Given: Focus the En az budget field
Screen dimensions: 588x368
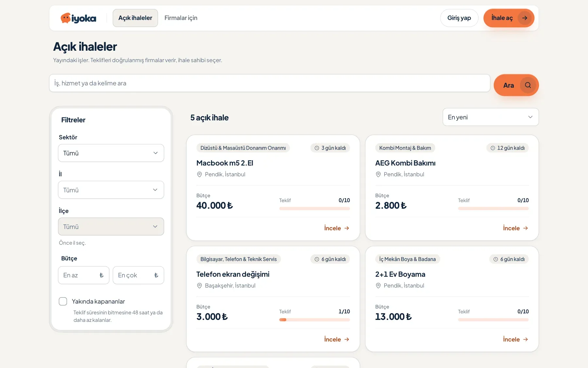Looking at the screenshot, I should tap(84, 275).
